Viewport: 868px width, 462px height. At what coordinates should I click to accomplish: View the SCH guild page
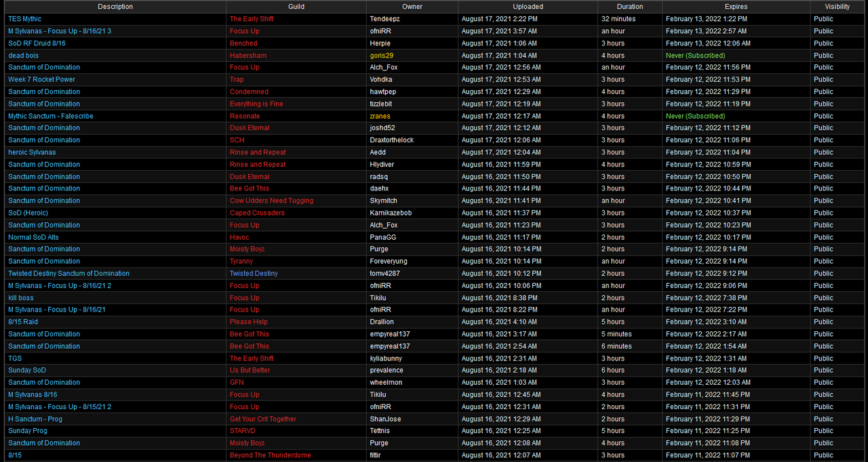(237, 140)
